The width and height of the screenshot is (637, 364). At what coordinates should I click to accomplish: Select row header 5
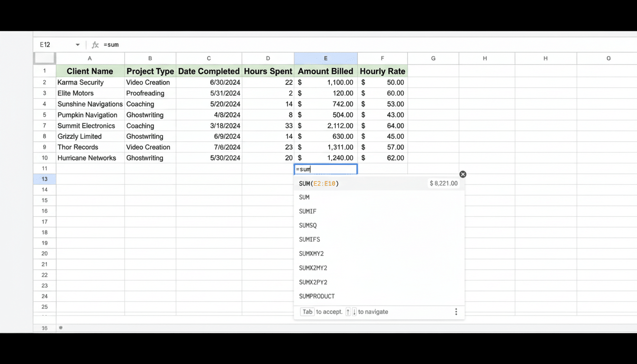pyautogui.click(x=44, y=115)
